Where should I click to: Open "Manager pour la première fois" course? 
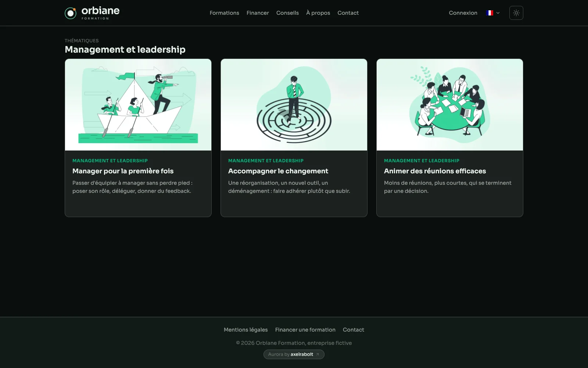click(123, 171)
